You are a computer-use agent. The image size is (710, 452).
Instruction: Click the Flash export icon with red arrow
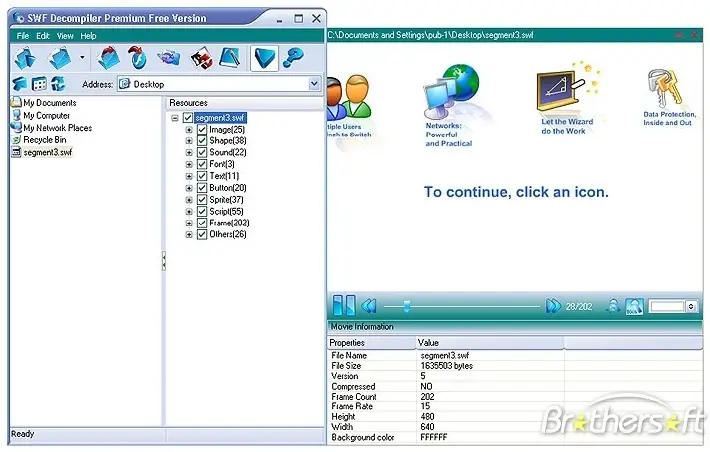coord(138,58)
